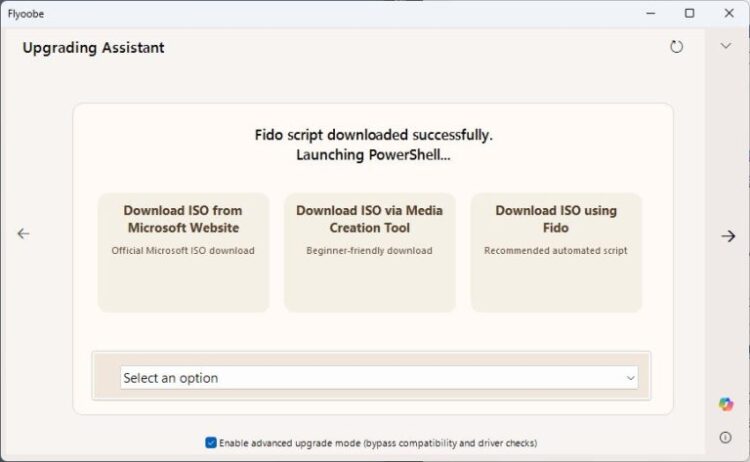The height and width of the screenshot is (462, 750).
Task: Maximize the Flyoobe window
Action: [x=689, y=13]
